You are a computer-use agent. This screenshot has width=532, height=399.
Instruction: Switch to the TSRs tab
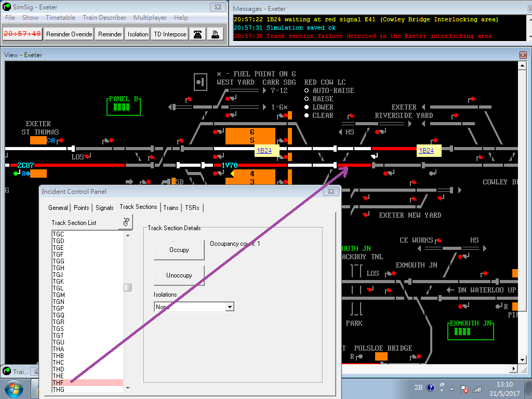[192, 208]
